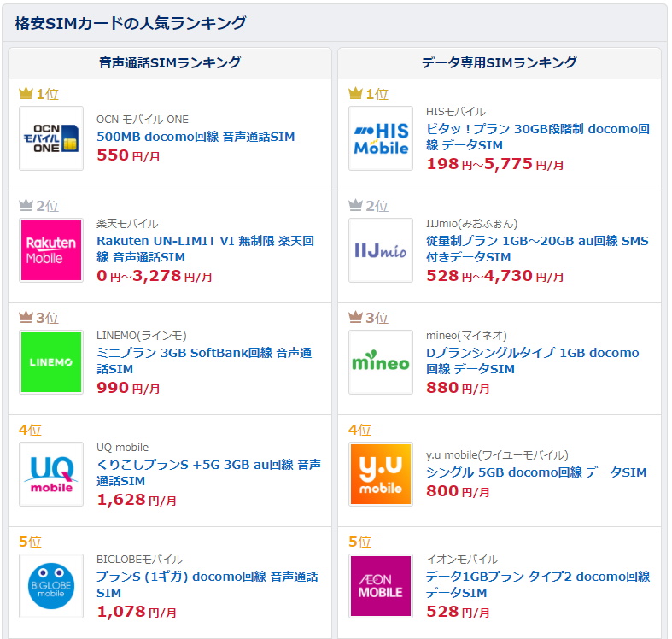This screenshot has width=672, height=639.
Task: Click シングル 5GB docomo回線 データSIM link
Action: click(x=536, y=472)
